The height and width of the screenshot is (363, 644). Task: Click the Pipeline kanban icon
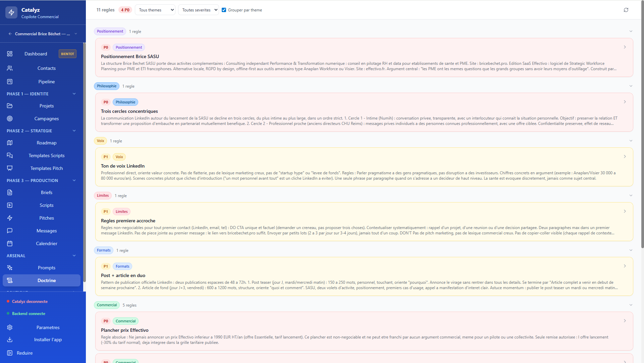[x=10, y=82]
